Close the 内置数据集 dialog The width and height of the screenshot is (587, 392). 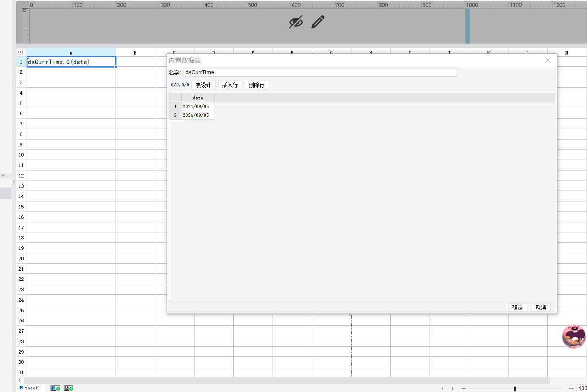(548, 60)
